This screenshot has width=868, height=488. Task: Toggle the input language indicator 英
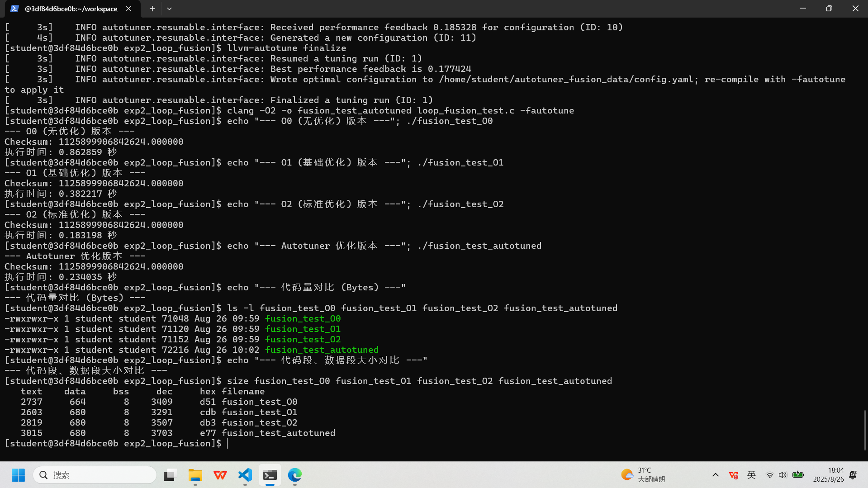[751, 475]
